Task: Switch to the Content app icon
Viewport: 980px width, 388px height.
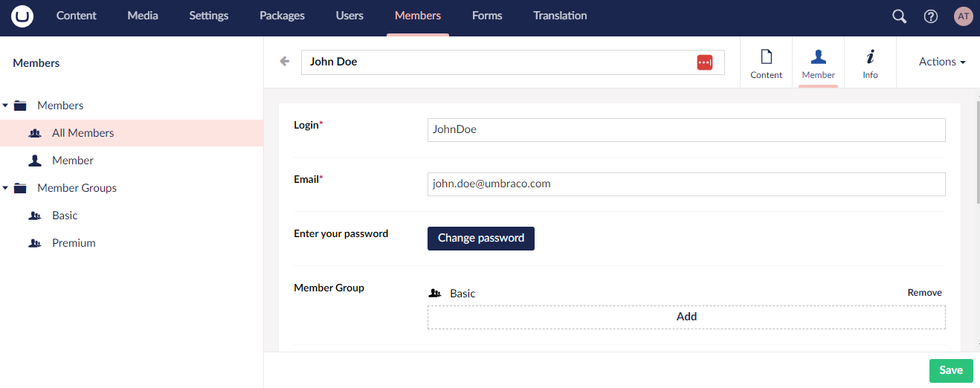Action: (x=766, y=63)
